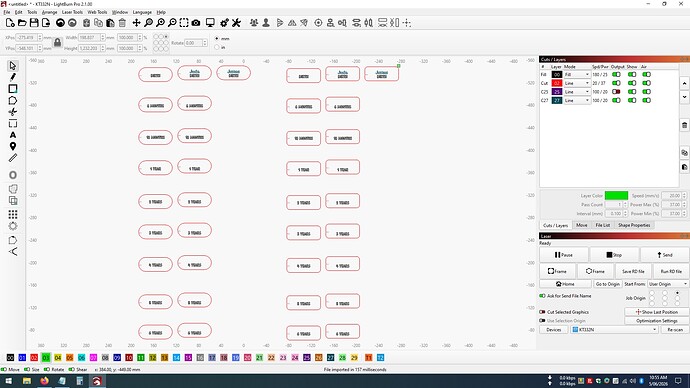Enable Output for the C25 layer
This screenshot has height=388, width=690.
coord(616,92)
